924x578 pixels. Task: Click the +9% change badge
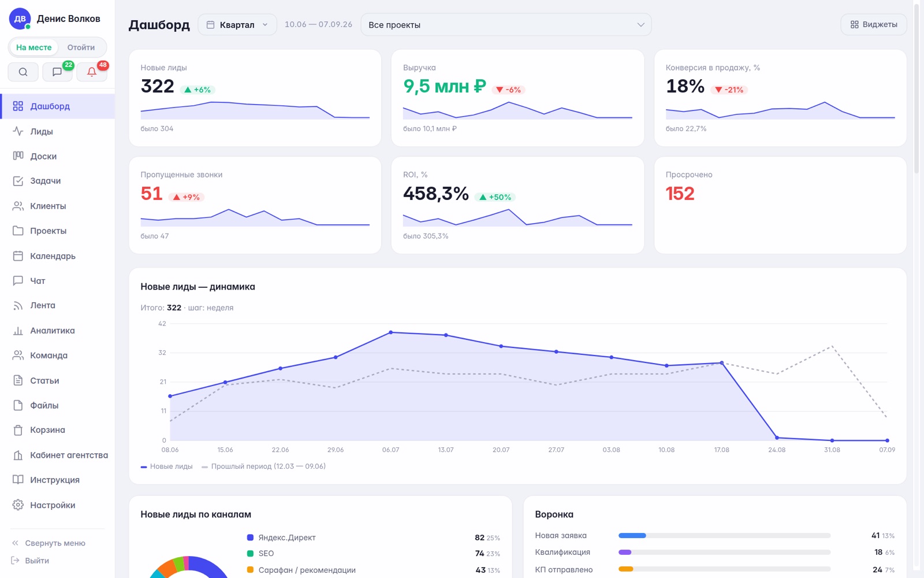186,197
